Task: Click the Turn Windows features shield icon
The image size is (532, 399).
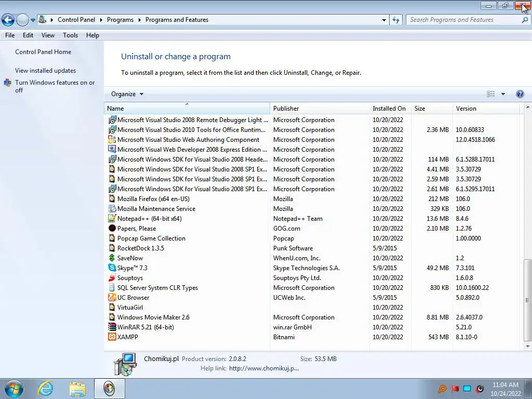Action: tap(8, 83)
